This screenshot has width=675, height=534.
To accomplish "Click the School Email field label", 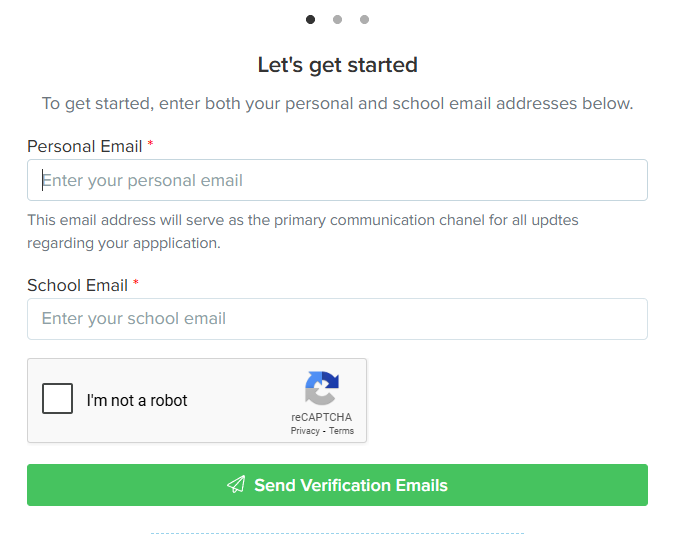I will click(77, 285).
